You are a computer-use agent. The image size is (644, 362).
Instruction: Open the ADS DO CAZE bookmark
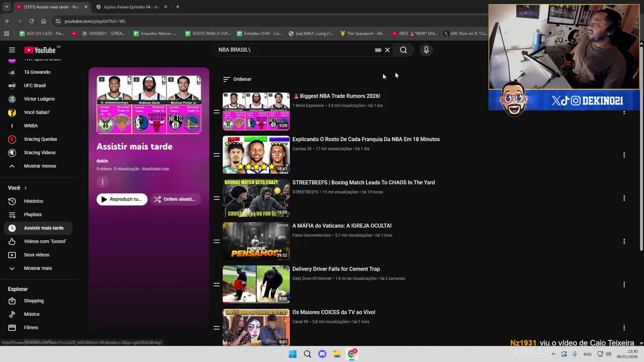click(x=42, y=34)
